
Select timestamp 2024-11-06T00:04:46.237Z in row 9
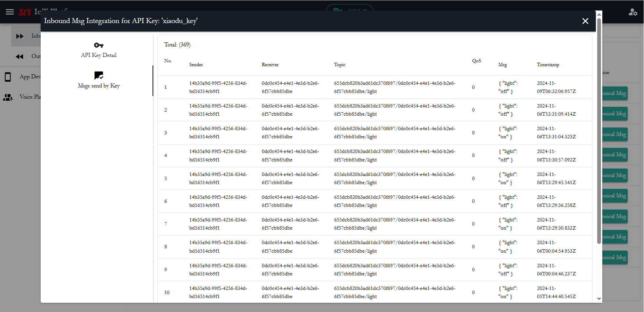(x=556, y=270)
